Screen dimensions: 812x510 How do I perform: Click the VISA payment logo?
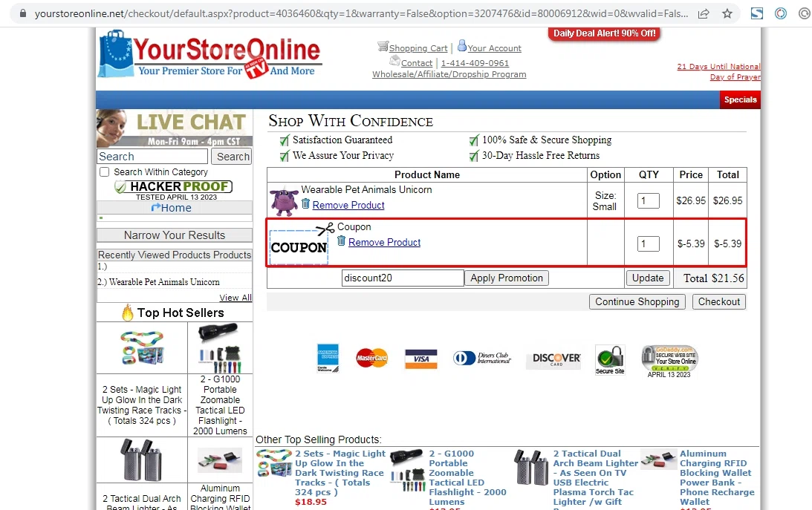coord(421,359)
